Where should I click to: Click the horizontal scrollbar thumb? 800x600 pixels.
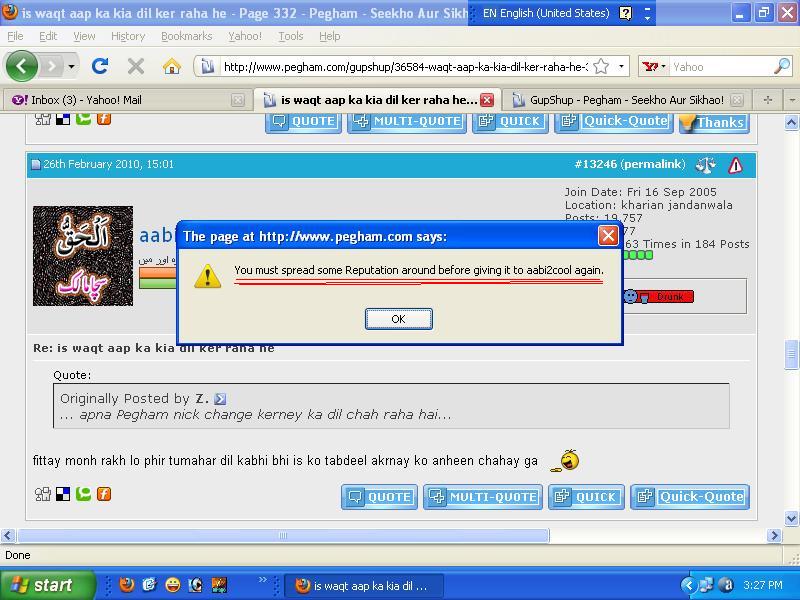pos(283,535)
